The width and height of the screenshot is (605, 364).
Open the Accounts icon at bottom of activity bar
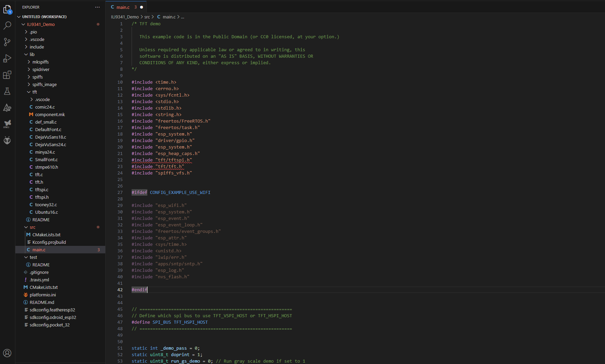point(7,353)
